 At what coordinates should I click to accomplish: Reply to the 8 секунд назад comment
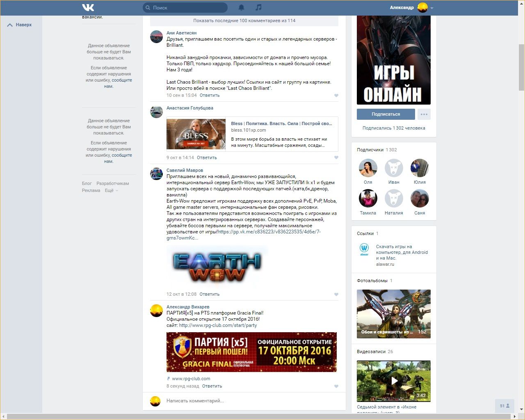[212, 386]
